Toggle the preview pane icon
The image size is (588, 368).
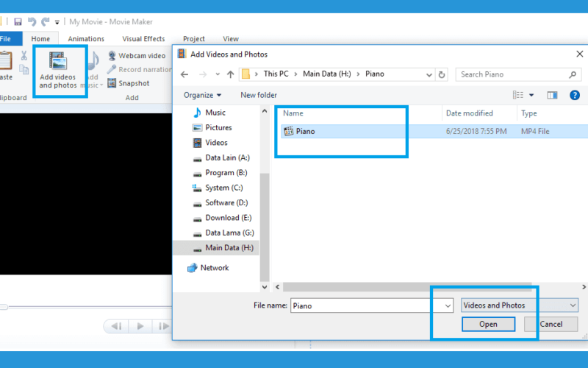click(552, 95)
